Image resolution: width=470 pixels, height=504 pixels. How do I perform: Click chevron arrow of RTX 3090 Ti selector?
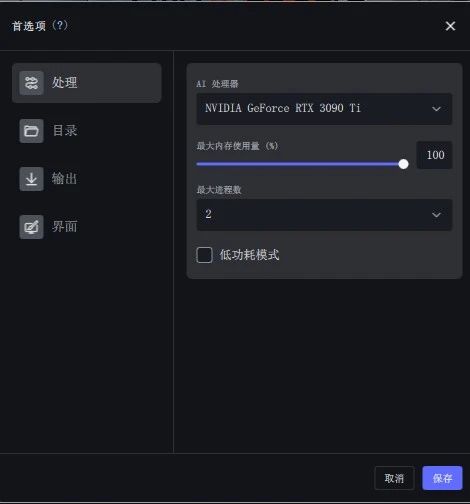coord(436,109)
